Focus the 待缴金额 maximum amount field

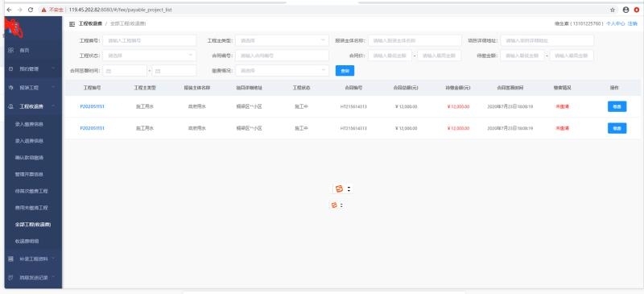click(x=572, y=55)
